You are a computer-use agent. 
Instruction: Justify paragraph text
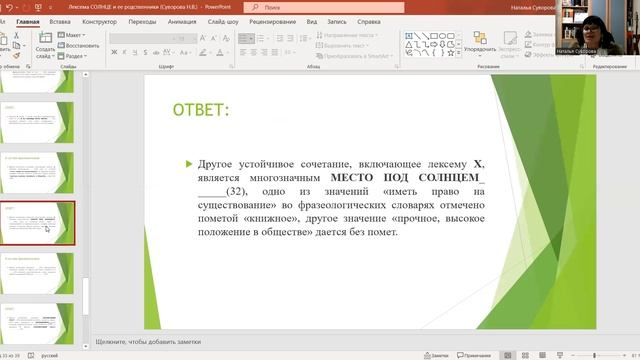point(275,52)
